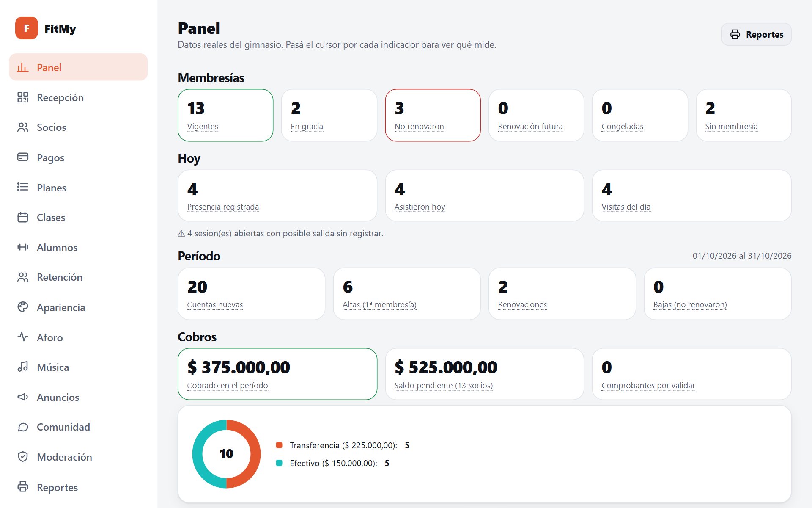Click the Reportes button at top right
The width and height of the screenshot is (812, 508).
click(756, 34)
